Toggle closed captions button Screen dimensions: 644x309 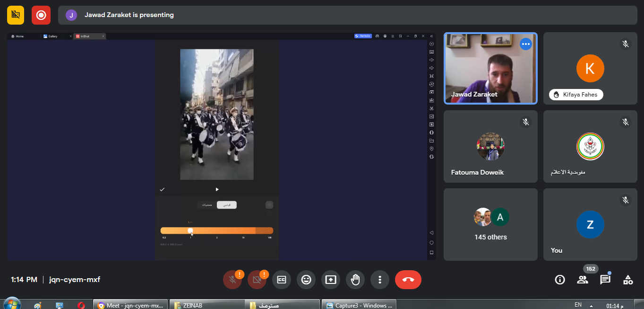click(x=282, y=280)
